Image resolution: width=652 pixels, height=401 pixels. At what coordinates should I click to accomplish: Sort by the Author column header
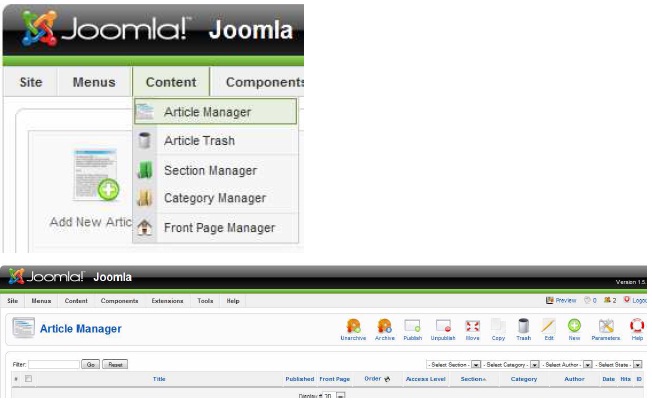(574, 379)
